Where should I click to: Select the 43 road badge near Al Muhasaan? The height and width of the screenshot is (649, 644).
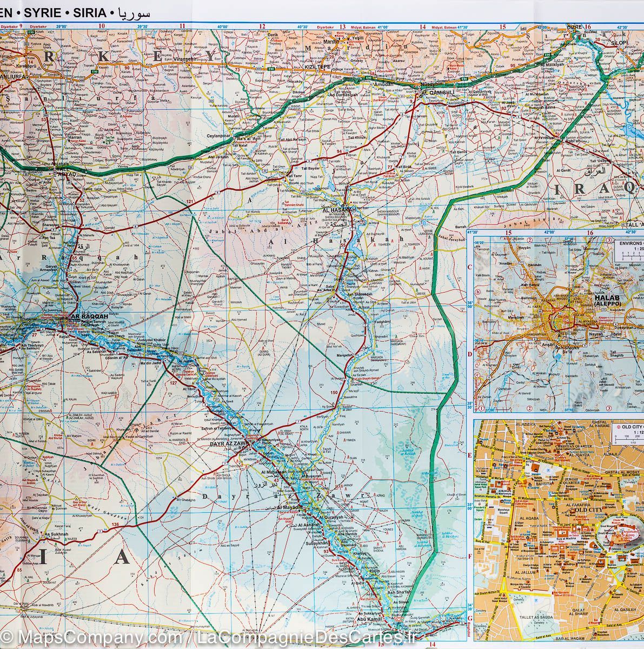click(x=276, y=480)
